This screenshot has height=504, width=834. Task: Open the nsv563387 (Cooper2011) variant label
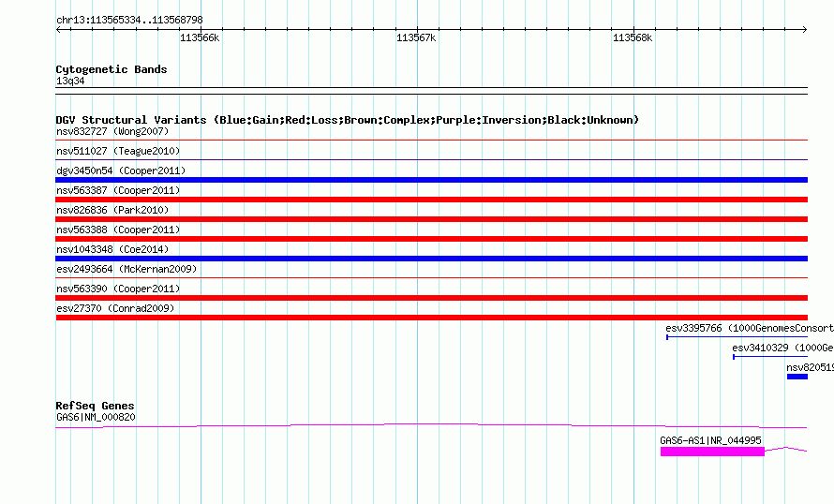click(x=118, y=190)
